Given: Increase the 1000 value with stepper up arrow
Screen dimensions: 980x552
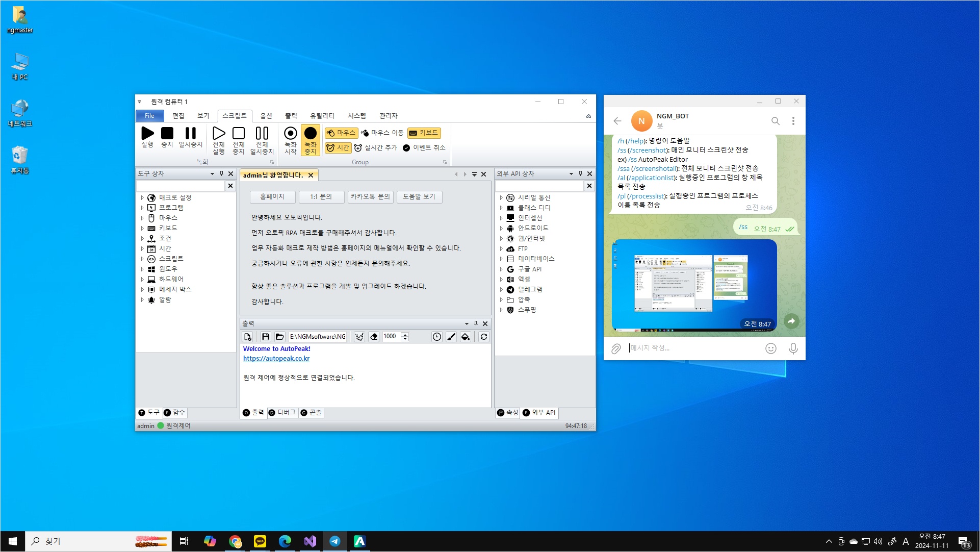Looking at the screenshot, I should [405, 334].
